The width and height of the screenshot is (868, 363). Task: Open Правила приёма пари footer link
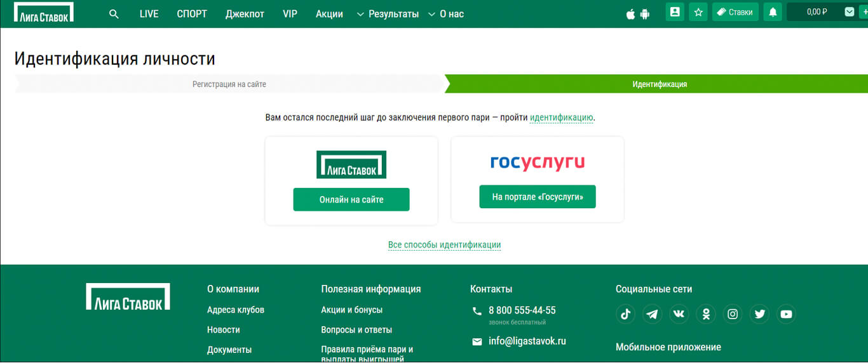point(367,354)
